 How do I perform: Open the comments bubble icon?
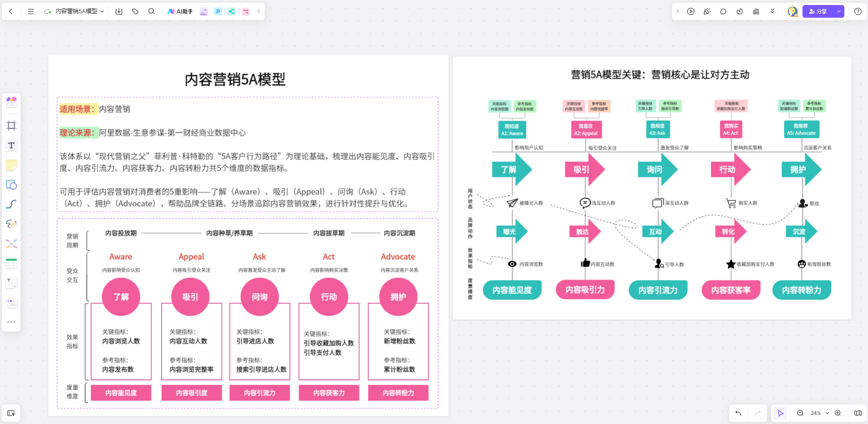[x=723, y=11]
